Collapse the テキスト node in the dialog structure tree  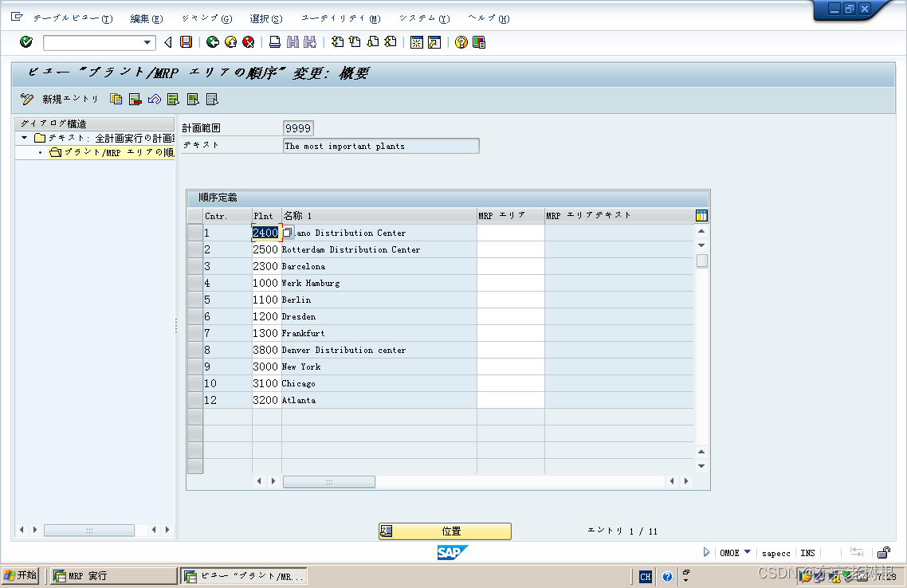coord(26,136)
